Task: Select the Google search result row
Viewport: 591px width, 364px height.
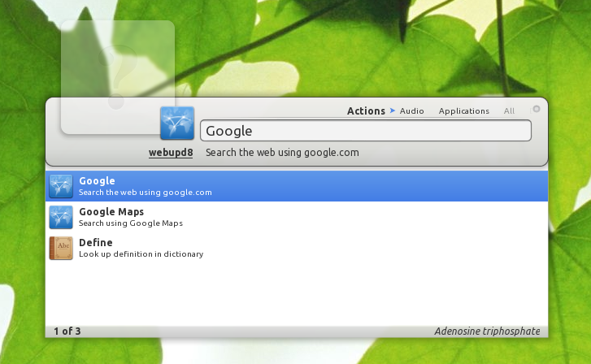Action: 297,186
